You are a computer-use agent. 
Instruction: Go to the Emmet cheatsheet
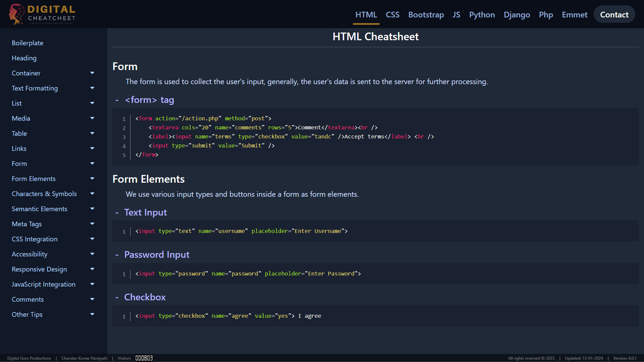pyautogui.click(x=575, y=15)
